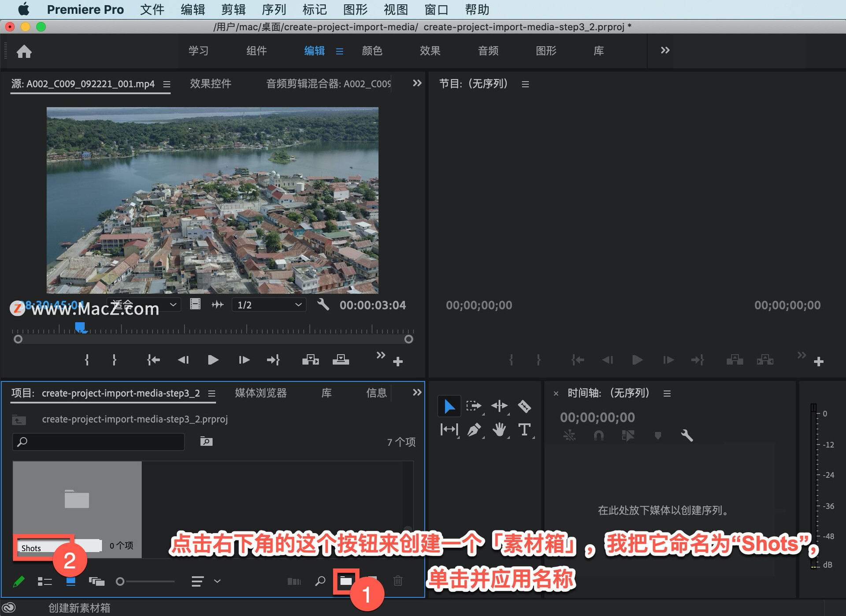The width and height of the screenshot is (846, 616).
Task: Expand hidden Project panel tabs chevron
Action: pyautogui.click(x=417, y=392)
